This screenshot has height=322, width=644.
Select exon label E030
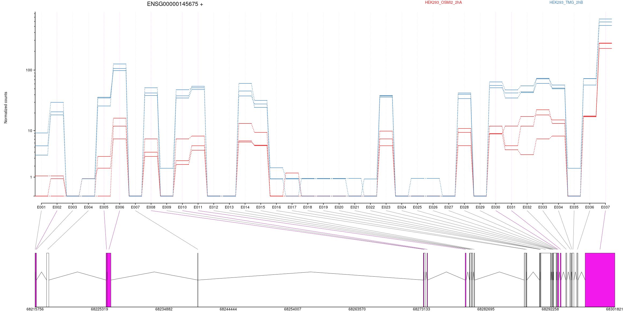click(x=496, y=207)
